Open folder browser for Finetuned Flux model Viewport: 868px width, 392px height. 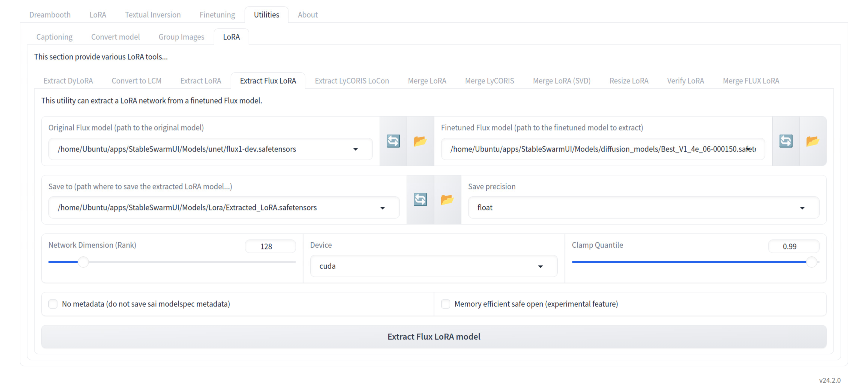coord(812,141)
